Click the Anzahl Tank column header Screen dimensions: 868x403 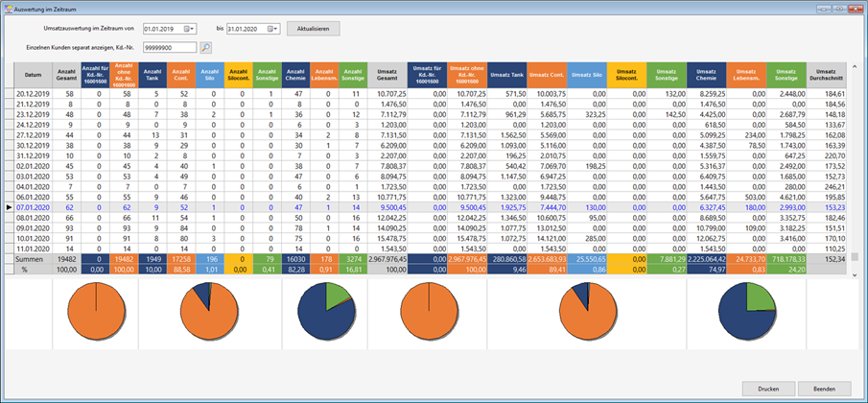point(152,75)
